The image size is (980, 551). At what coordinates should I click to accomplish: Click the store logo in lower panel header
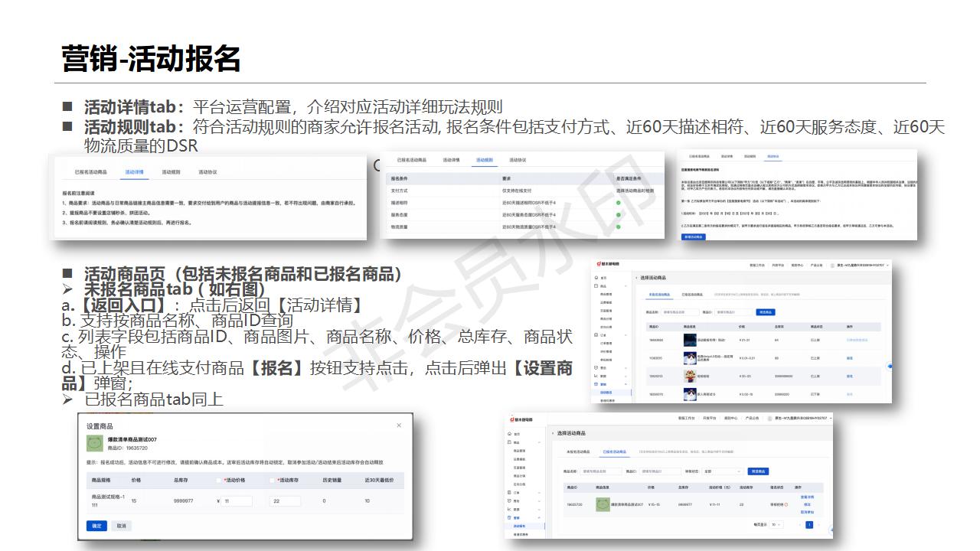coord(521,419)
